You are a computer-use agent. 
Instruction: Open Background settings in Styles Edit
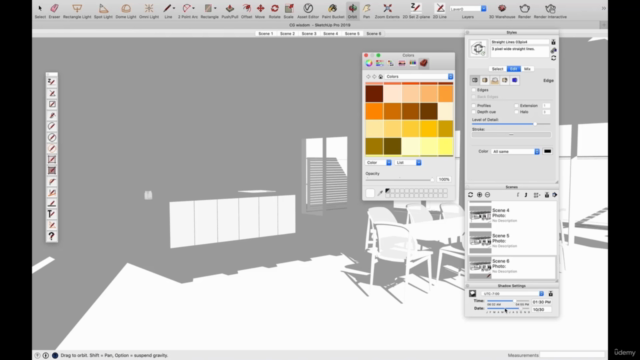pyautogui.click(x=495, y=80)
